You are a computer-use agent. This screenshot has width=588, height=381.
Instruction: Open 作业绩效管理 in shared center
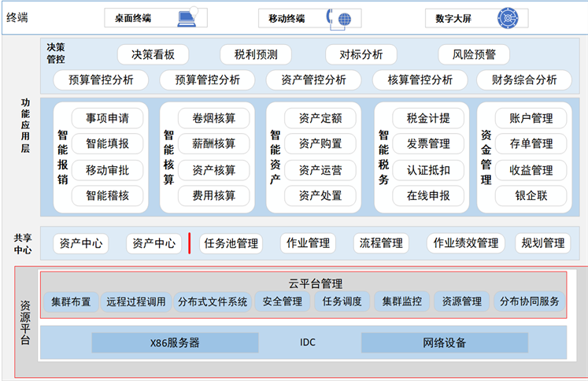pos(465,243)
